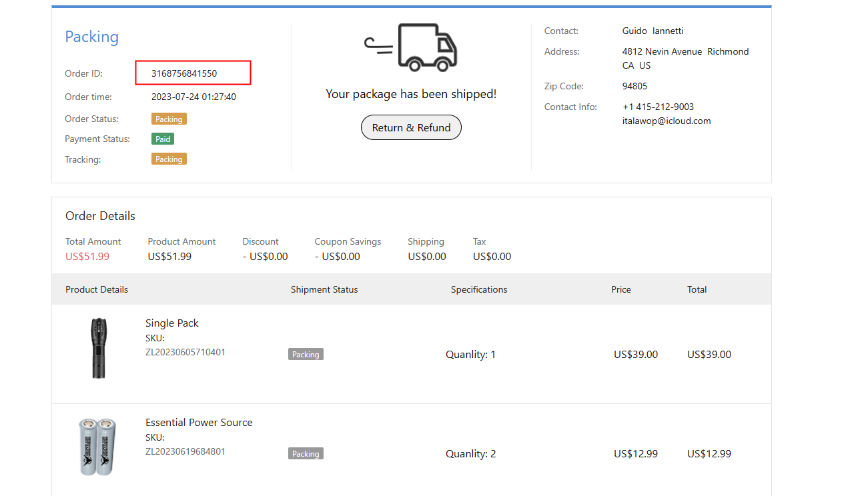The height and width of the screenshot is (496, 868).
Task: Click the Return & Refund button
Action: pos(411,127)
